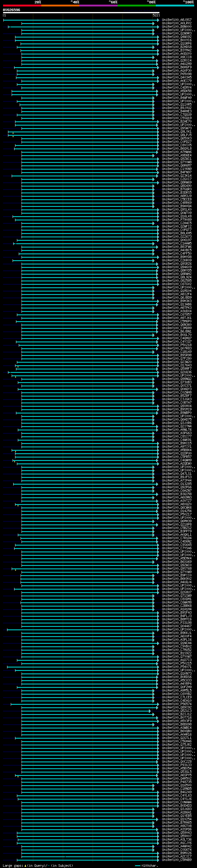
Task: Click the orange ~40% identity color segment
Action: click(x=60, y=6)
